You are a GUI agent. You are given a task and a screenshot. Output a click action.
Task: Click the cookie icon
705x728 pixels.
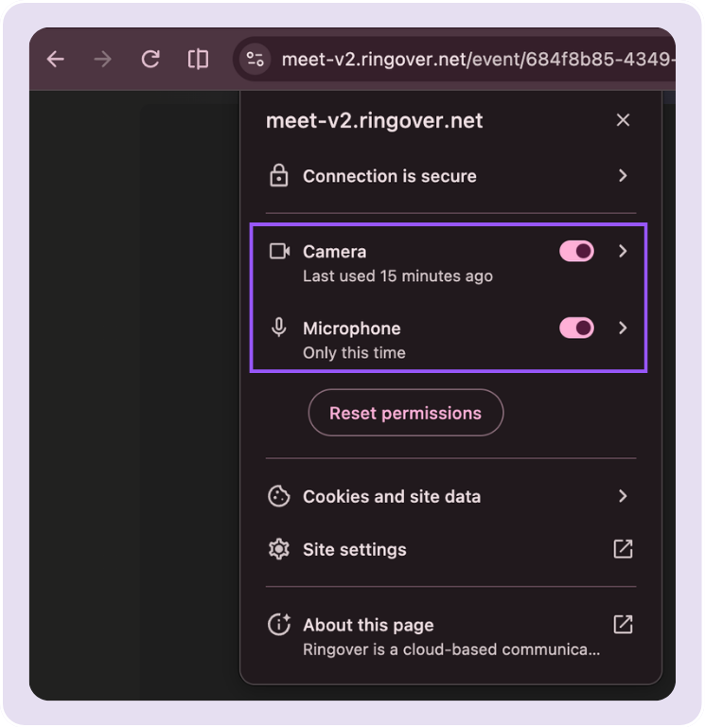279,496
